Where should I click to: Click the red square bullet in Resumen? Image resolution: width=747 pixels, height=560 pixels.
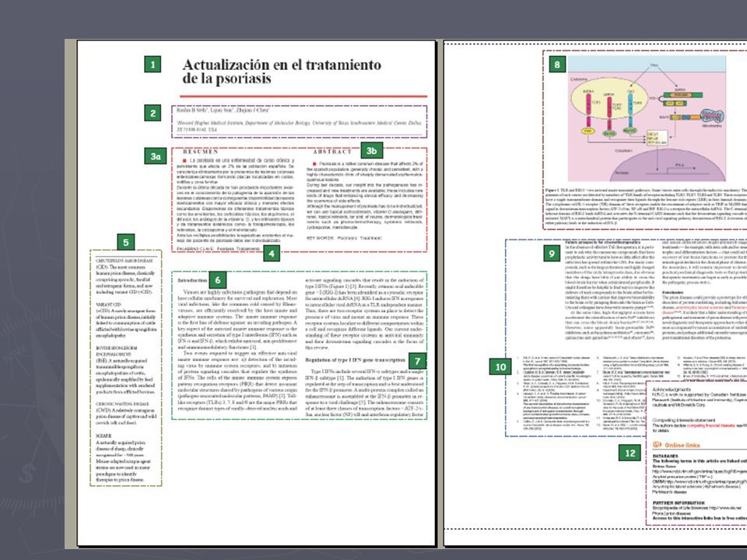[x=185, y=161]
